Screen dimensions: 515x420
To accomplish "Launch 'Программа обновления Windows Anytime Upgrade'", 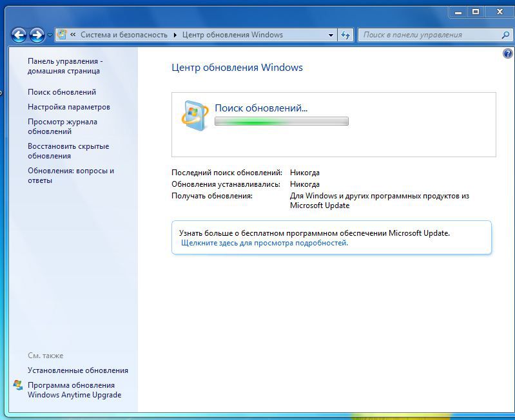I will pyautogui.click(x=75, y=390).
